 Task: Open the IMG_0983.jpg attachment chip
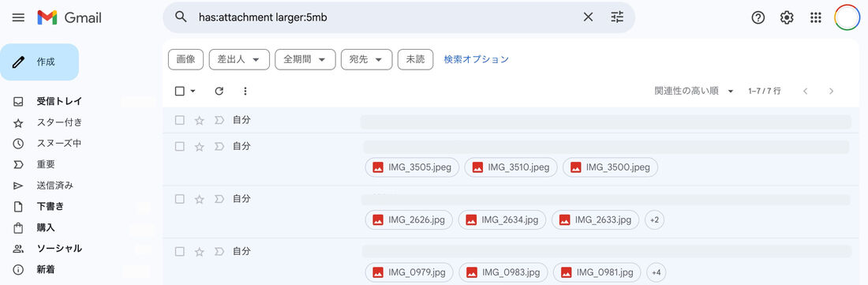click(x=503, y=272)
